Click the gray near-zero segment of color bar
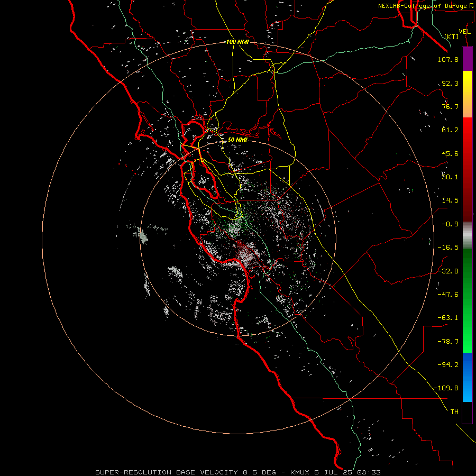Screen dimensions: 476x476 467,235
